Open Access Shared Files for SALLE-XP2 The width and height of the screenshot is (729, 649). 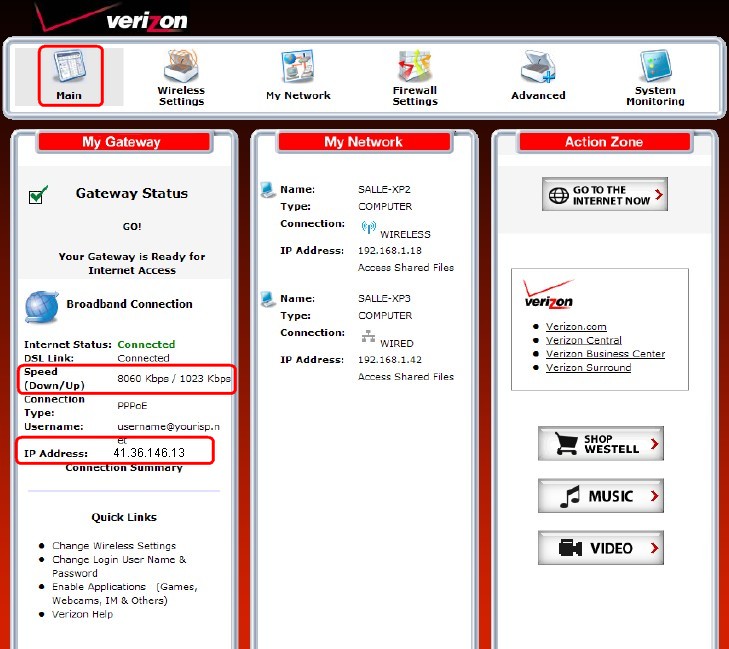(405, 267)
